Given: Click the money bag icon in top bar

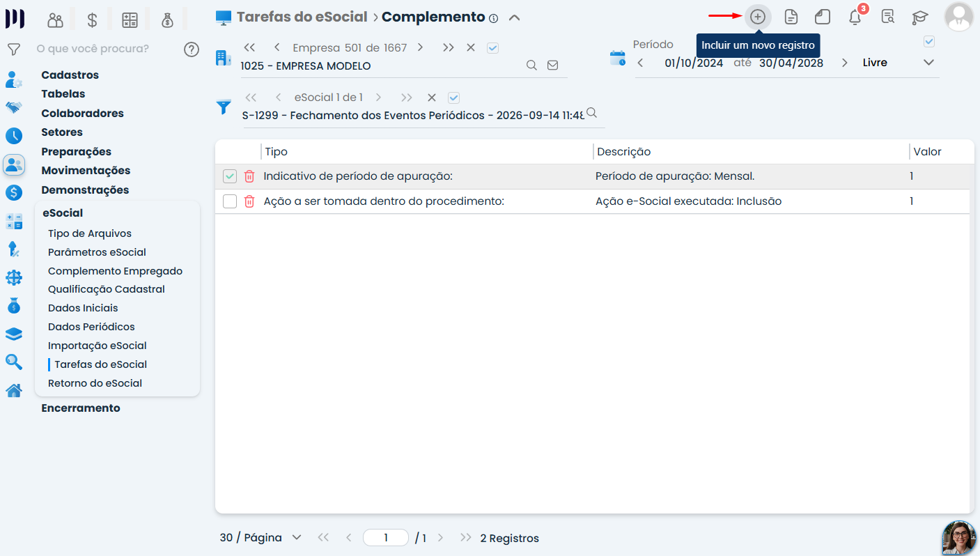Looking at the screenshot, I should click(x=167, y=20).
